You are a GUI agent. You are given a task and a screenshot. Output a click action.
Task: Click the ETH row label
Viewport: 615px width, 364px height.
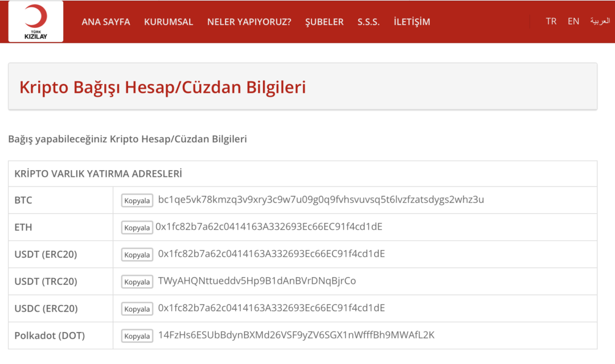(23, 227)
